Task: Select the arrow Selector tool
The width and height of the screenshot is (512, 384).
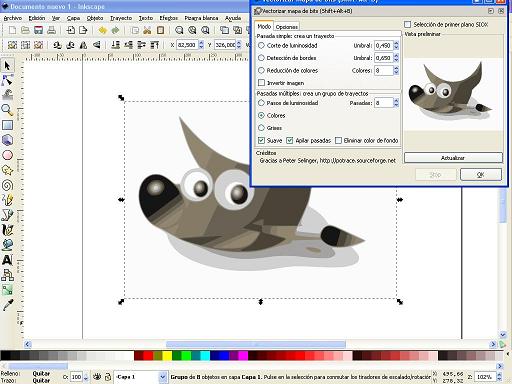Action: [x=7, y=65]
